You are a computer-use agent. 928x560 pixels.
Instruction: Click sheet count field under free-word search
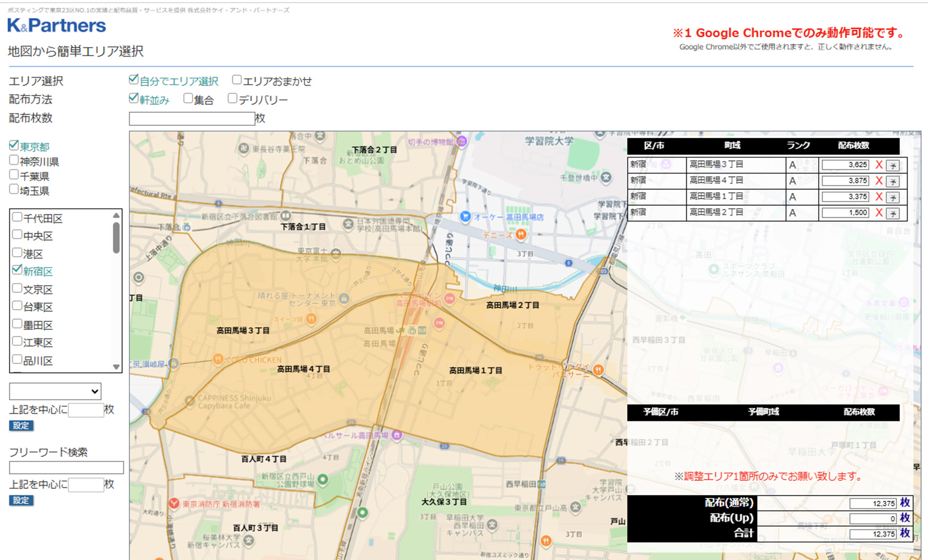click(x=86, y=485)
